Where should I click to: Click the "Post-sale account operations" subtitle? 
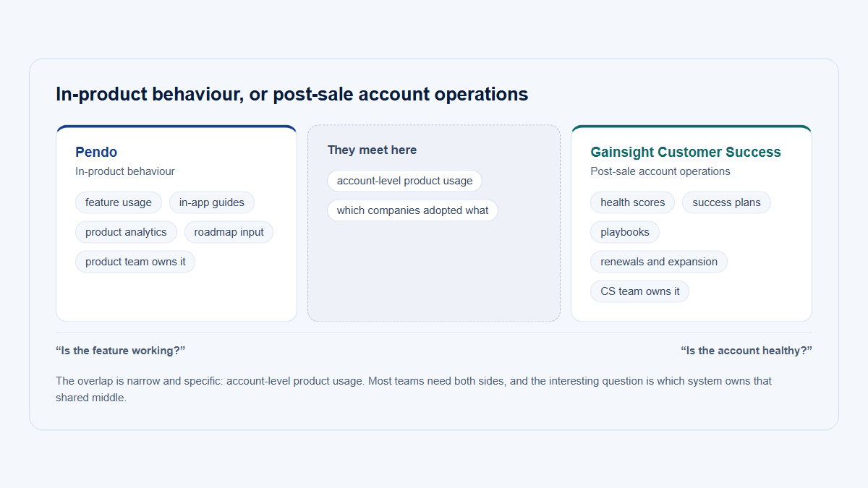(x=660, y=171)
